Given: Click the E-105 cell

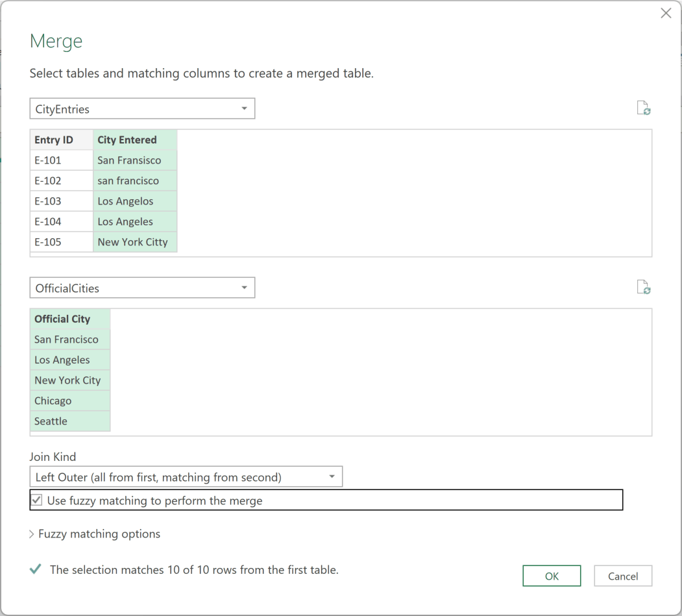Looking at the screenshot, I should click(x=62, y=242).
